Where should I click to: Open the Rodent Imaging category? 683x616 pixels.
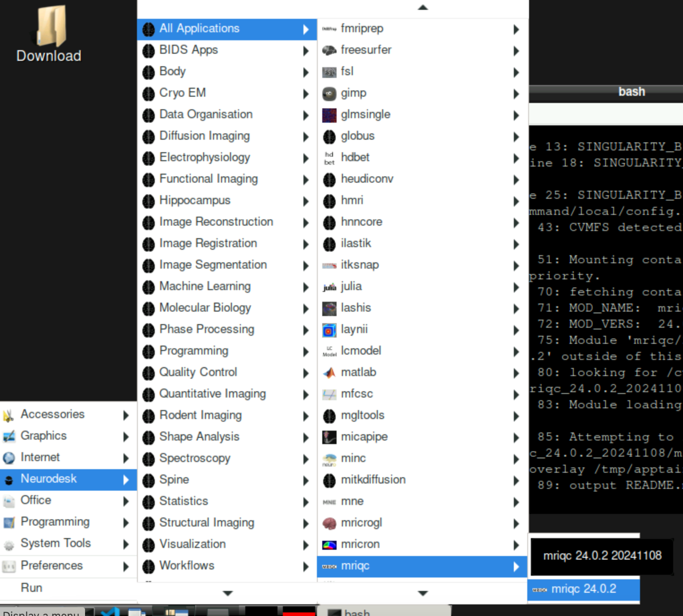[227, 415]
